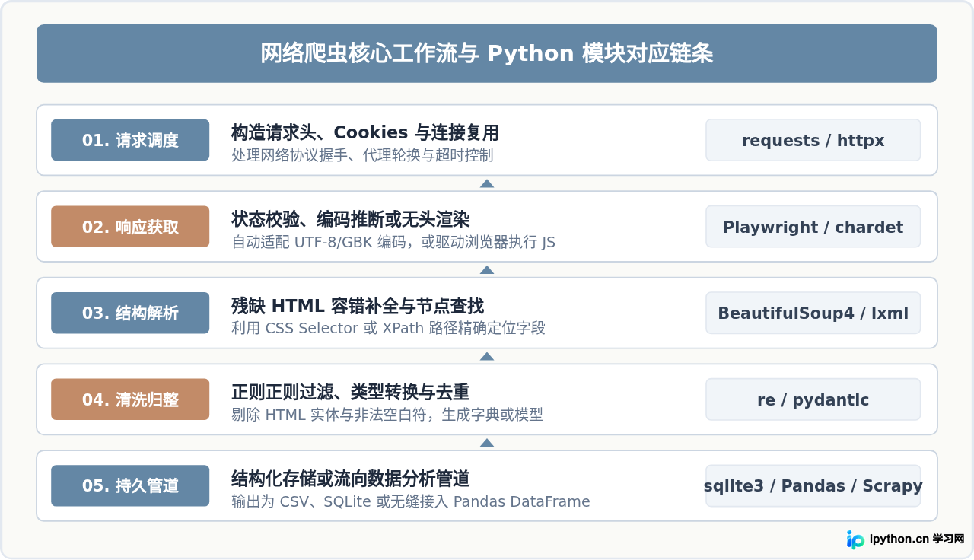
Task: Click the ipython.cn 学习网 text
Action: click(x=917, y=539)
